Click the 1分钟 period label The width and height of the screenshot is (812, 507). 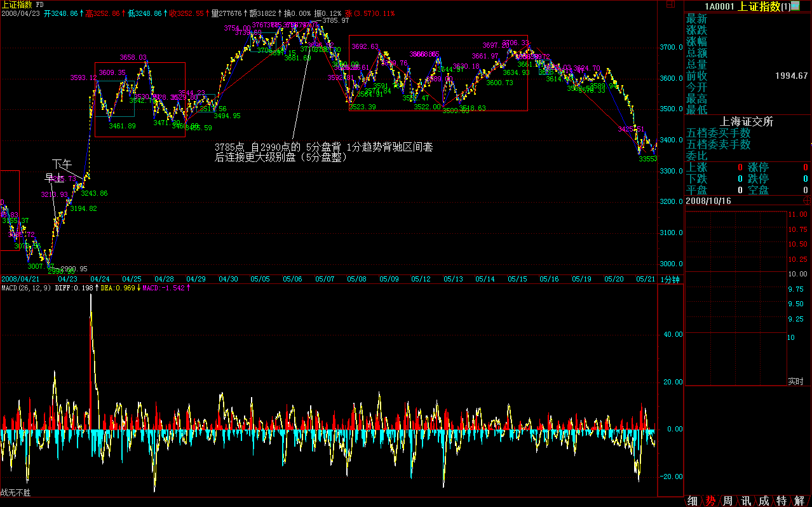[x=670, y=280]
